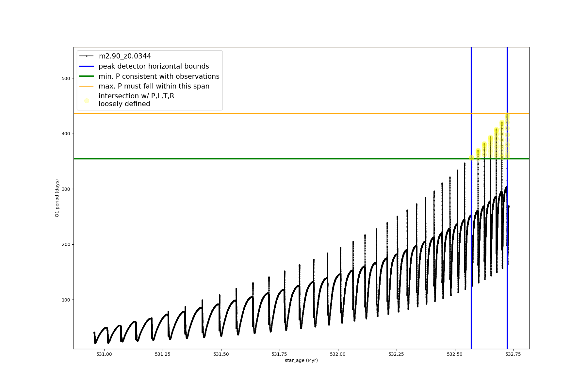Click the y-axis tick label 300

click(x=66, y=189)
